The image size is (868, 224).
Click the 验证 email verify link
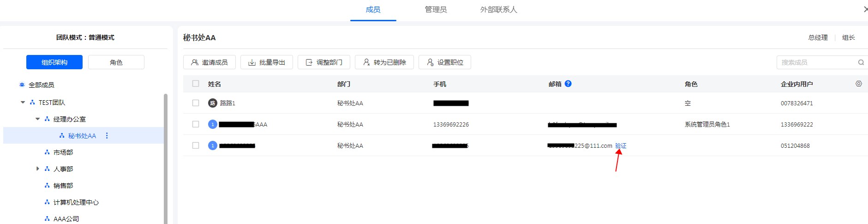click(x=621, y=145)
